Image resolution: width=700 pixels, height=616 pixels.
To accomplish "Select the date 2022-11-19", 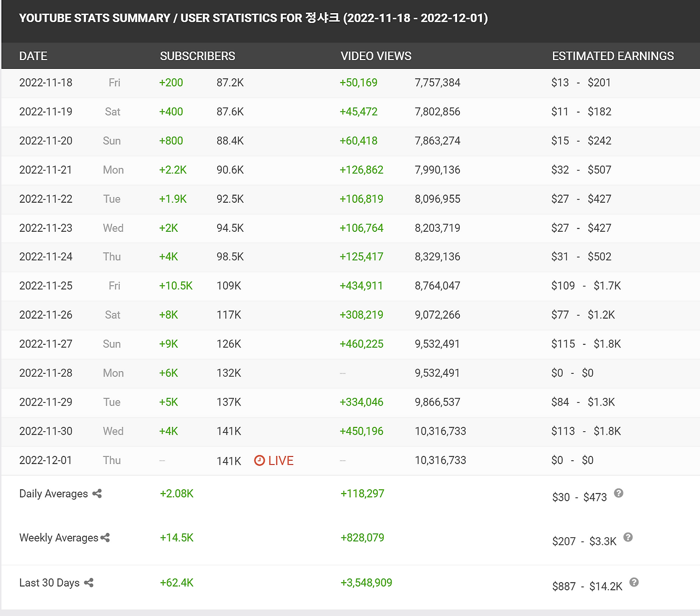I will 46,112.
